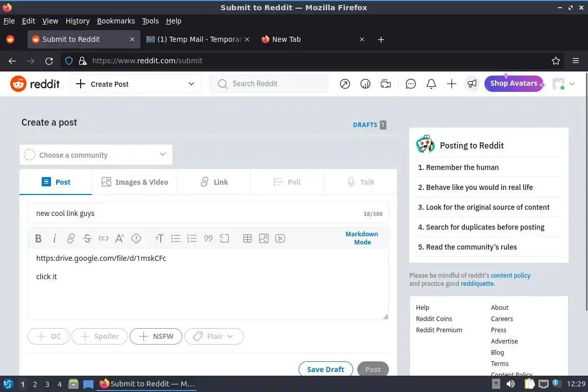The height and width of the screenshot is (392, 588).
Task: Open the reddiquette link
Action: [477, 284]
